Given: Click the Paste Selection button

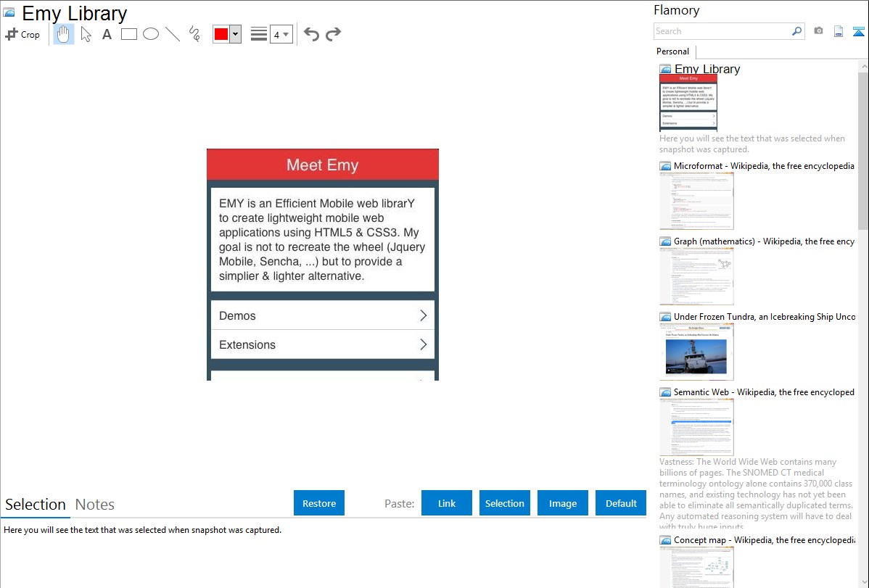Looking at the screenshot, I should (504, 503).
